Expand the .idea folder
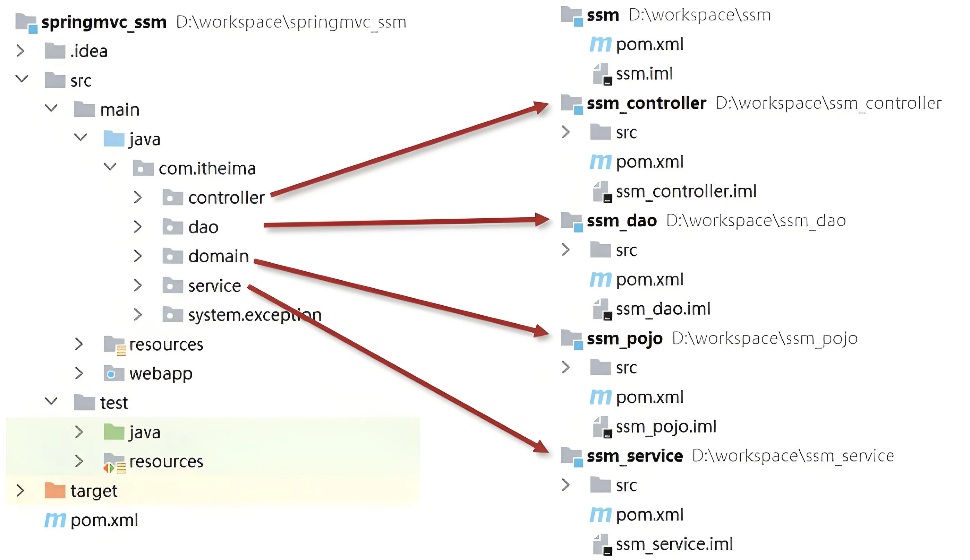Viewport: 970px width, 560px height. tap(21, 50)
